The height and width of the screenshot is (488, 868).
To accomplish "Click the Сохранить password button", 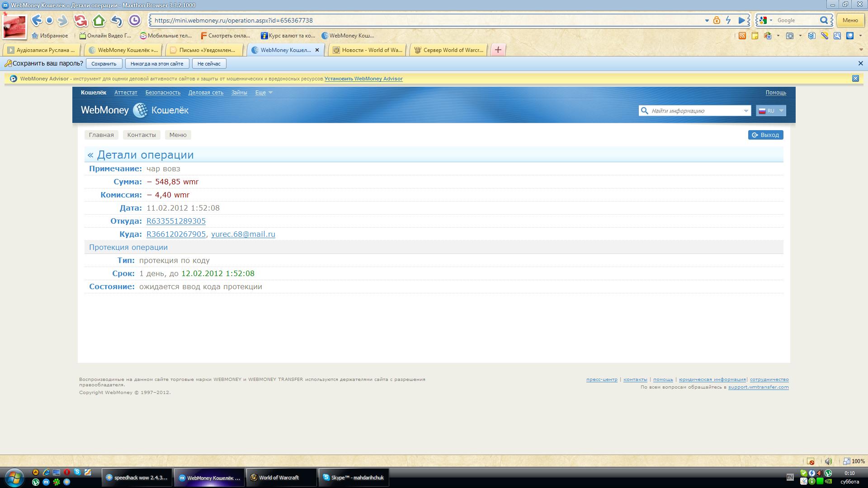I will tap(104, 64).
